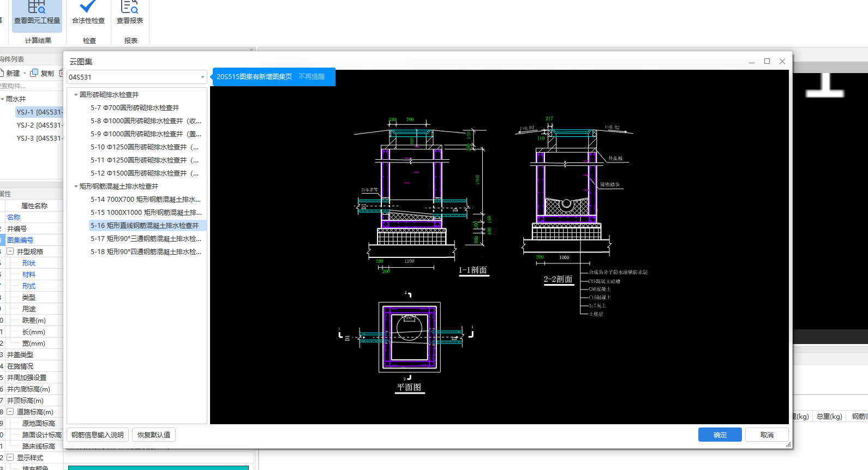Select the 5-10 Φ1250圆形砖砌排水检查井 item
Image resolution: width=868 pixels, height=470 pixels.
(145, 147)
